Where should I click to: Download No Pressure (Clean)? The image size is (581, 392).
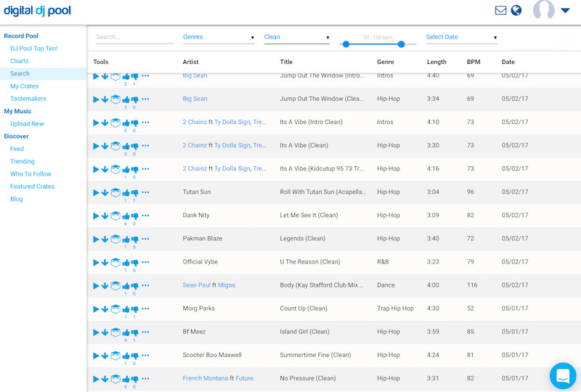point(105,379)
